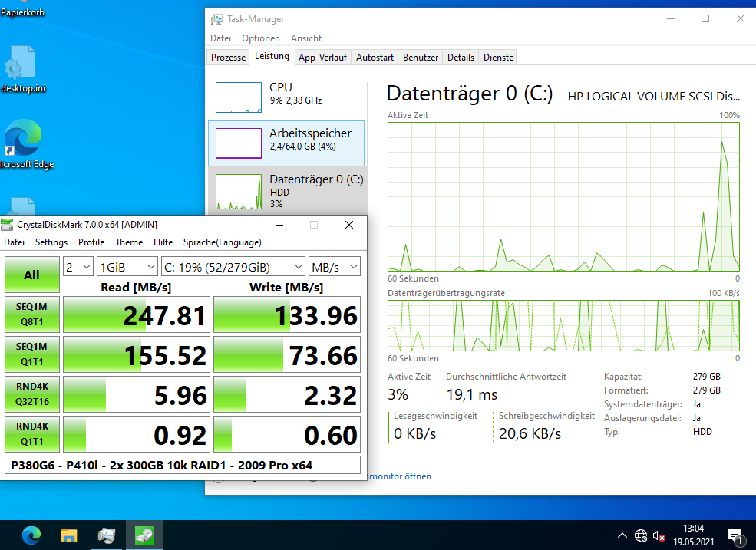Click RND4K Q1T1 write result 0.60

tap(287, 434)
